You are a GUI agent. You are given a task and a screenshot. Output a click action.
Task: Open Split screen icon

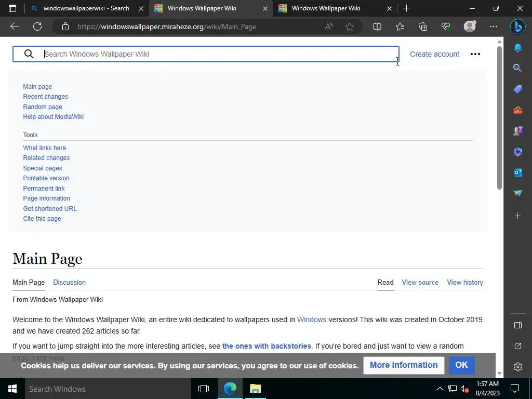(377, 26)
